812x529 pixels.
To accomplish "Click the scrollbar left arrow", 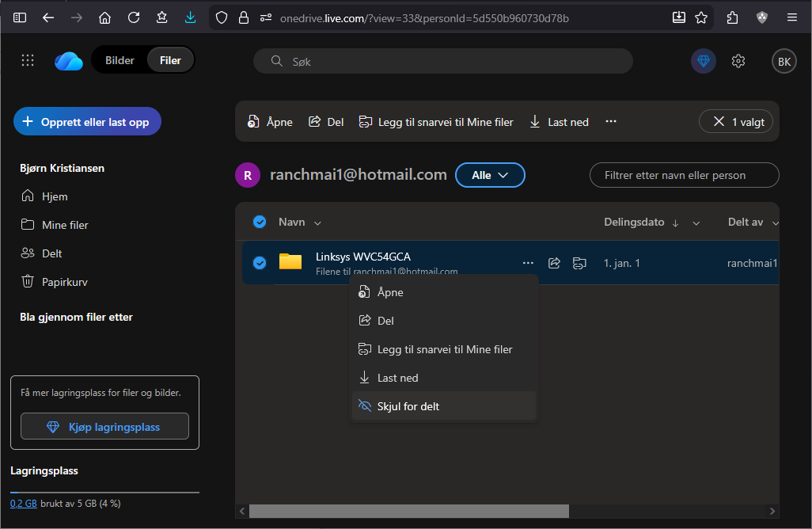I will [x=242, y=511].
